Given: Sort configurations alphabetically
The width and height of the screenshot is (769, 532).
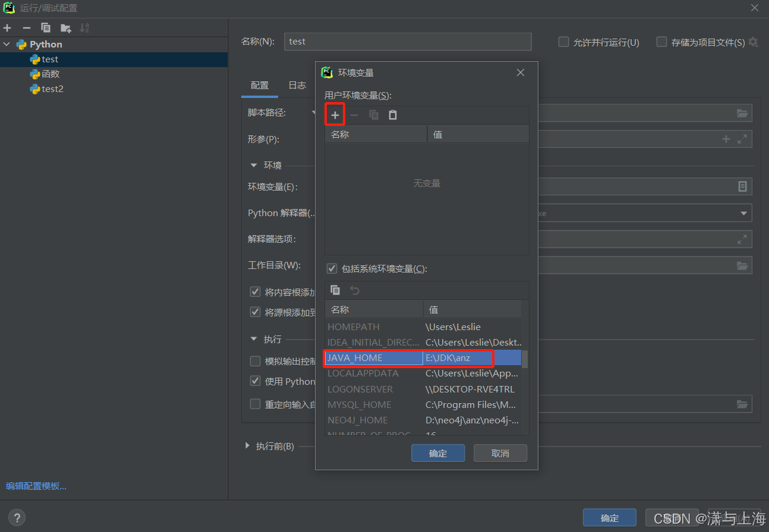Looking at the screenshot, I should pyautogui.click(x=84, y=28).
